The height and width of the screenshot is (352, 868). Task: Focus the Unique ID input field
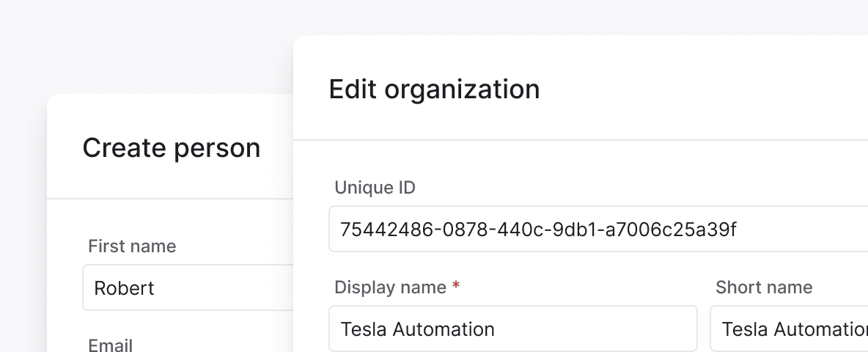(x=598, y=229)
